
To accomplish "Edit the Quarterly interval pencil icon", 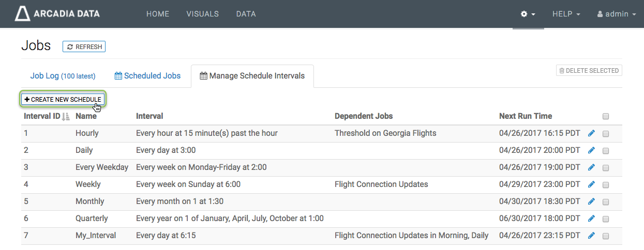I will coord(592,218).
